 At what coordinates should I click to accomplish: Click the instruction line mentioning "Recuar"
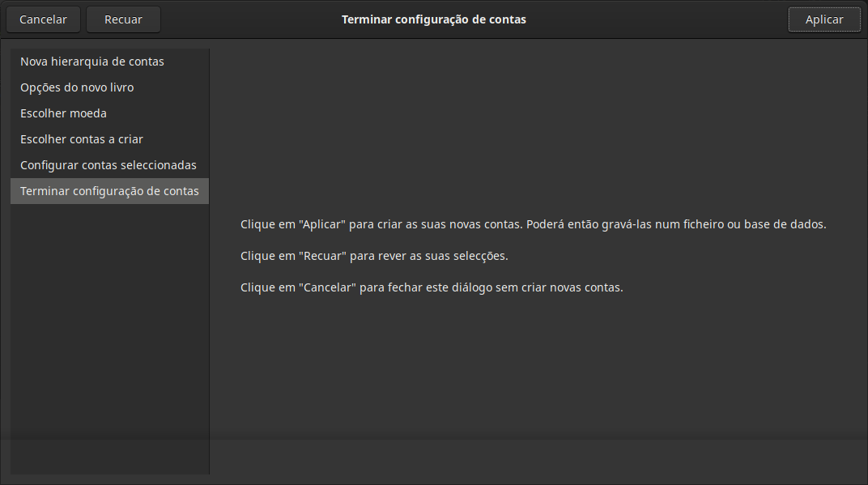pyautogui.click(x=374, y=256)
